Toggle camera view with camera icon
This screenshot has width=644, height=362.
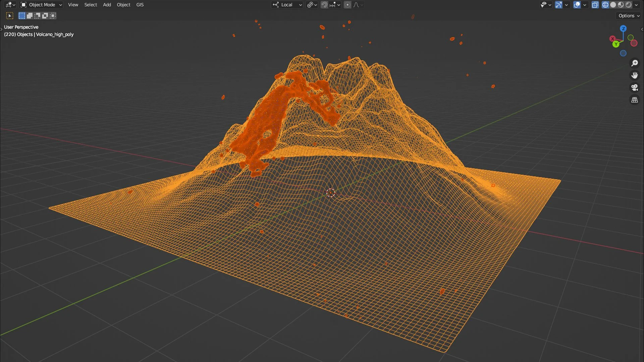635,88
